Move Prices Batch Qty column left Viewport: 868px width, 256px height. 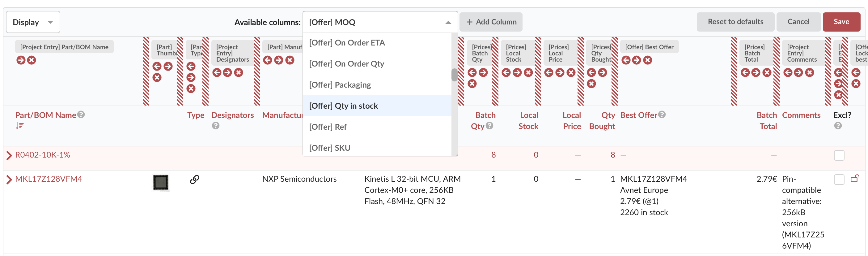pyautogui.click(x=472, y=72)
